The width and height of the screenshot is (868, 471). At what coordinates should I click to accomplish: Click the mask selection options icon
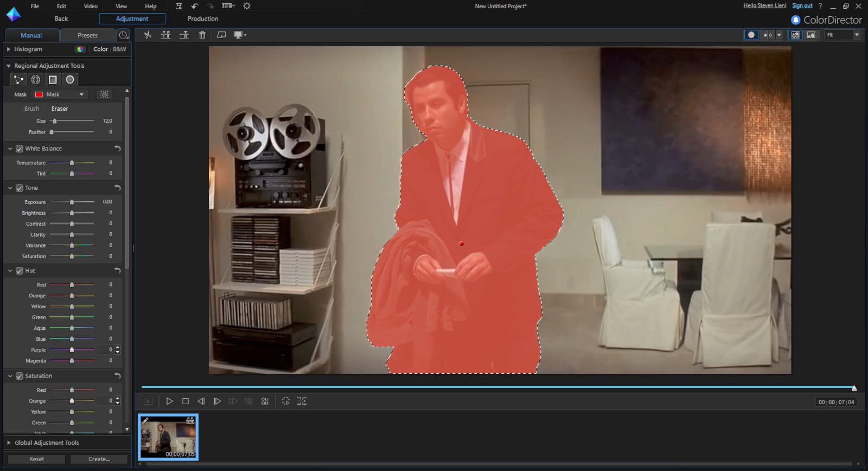[104, 94]
